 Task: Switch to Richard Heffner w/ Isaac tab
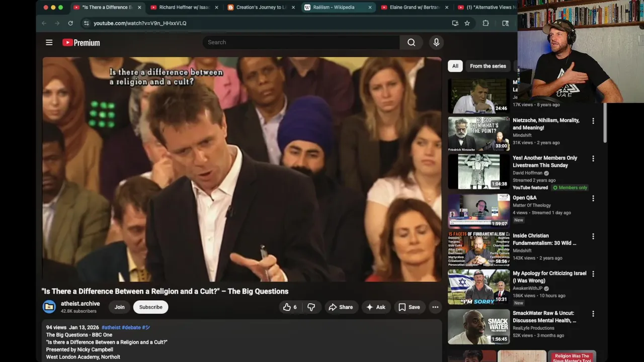coord(185,8)
